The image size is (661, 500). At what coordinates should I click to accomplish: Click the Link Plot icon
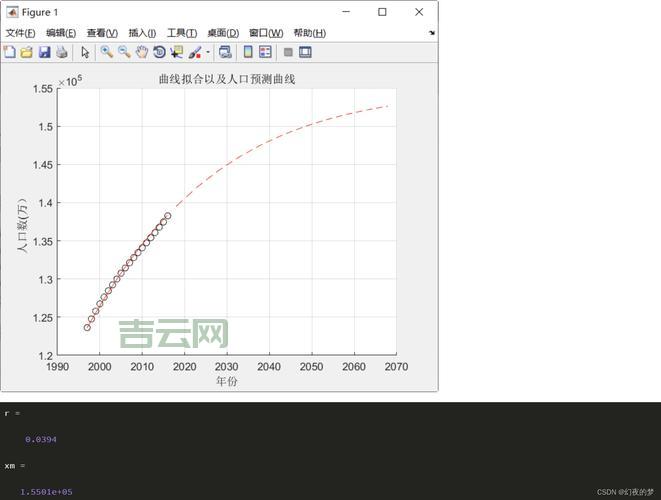[x=225, y=52]
